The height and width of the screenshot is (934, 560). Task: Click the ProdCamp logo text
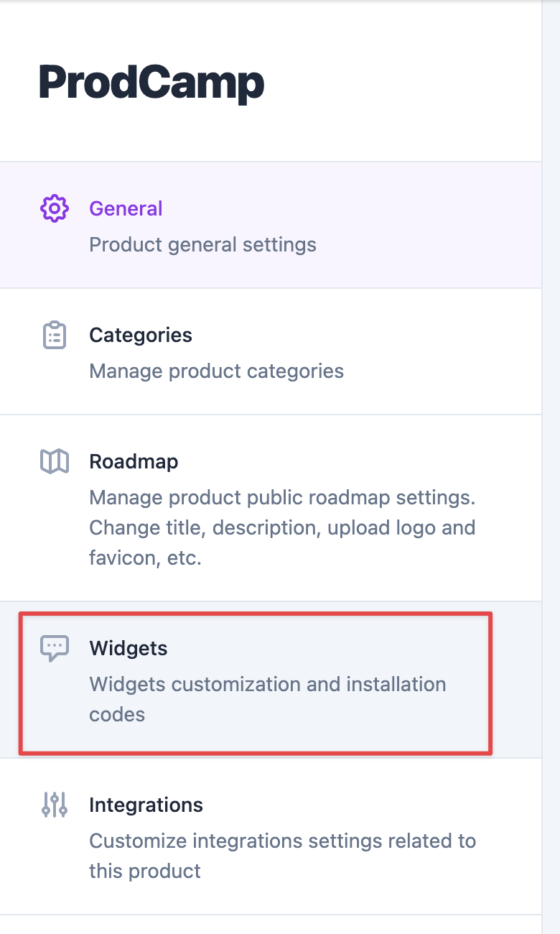click(x=151, y=83)
